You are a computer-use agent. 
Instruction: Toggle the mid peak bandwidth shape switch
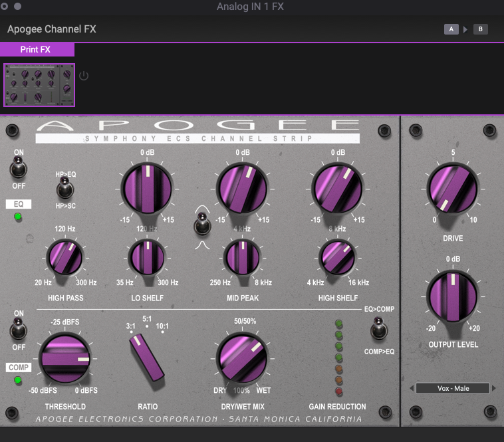(x=202, y=224)
